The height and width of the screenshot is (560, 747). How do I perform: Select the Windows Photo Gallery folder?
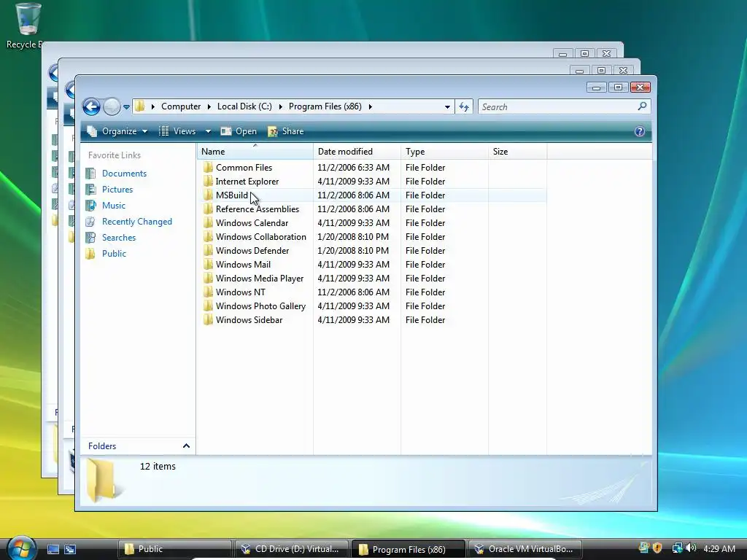[x=260, y=306]
